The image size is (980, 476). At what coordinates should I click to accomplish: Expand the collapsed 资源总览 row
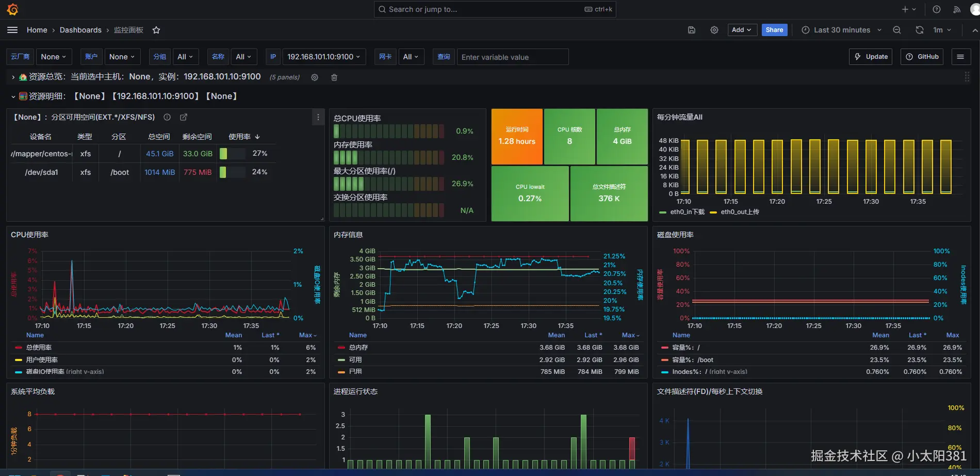point(13,77)
